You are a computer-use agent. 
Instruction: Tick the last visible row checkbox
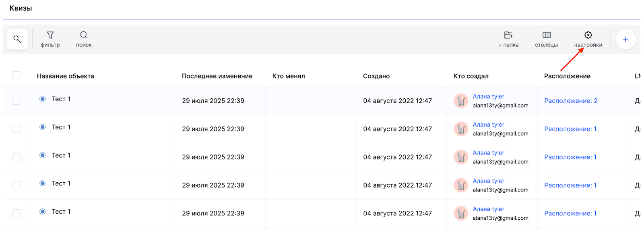[16, 213]
